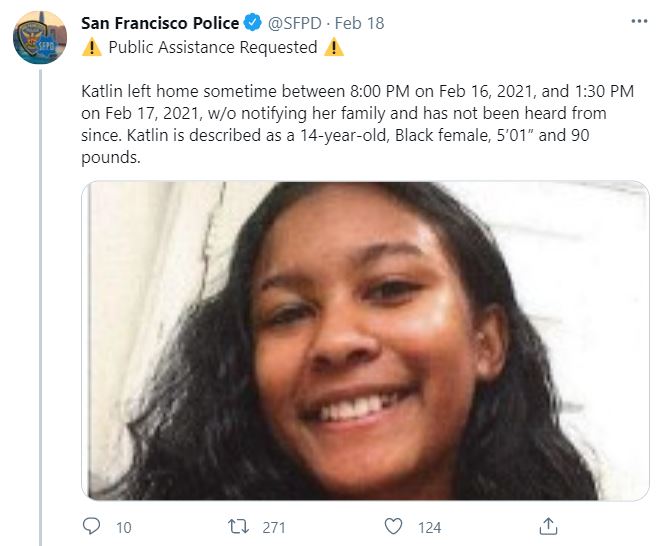The width and height of the screenshot is (660, 546).
Task: Click the like count 124
Action: click(430, 526)
